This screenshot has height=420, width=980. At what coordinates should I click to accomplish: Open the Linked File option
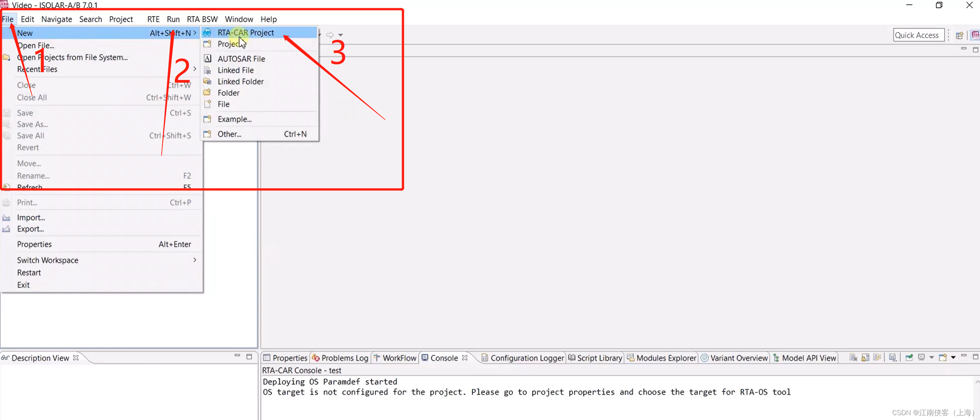pyautogui.click(x=236, y=70)
